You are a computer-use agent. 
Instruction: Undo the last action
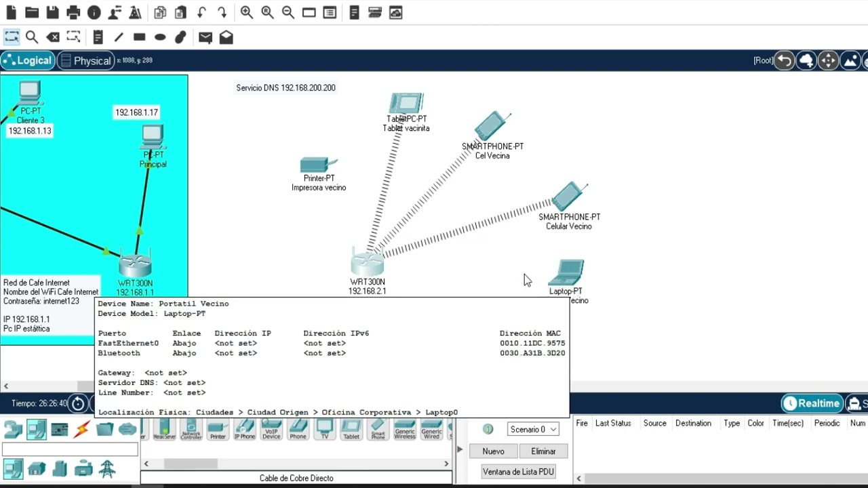(x=201, y=12)
